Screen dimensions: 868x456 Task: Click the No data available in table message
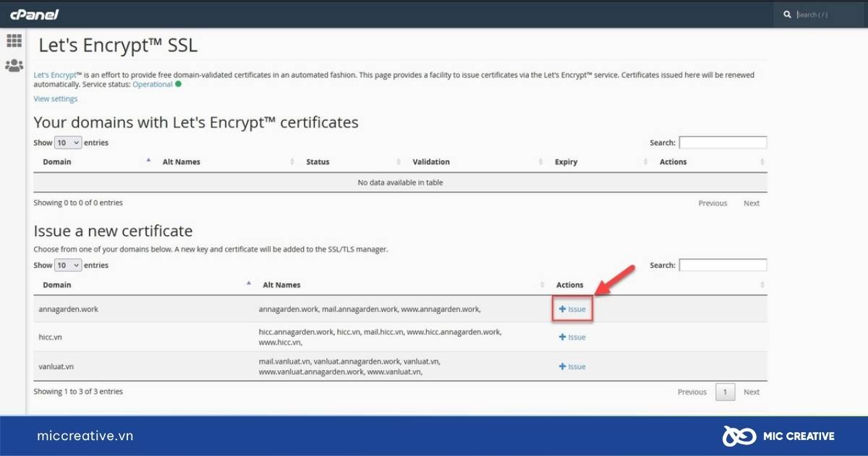point(400,182)
